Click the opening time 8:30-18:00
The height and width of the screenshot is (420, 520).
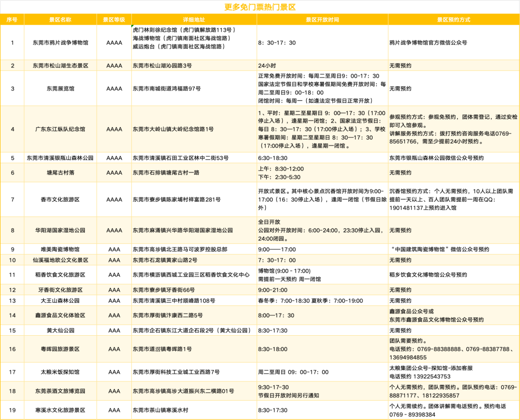(273, 349)
